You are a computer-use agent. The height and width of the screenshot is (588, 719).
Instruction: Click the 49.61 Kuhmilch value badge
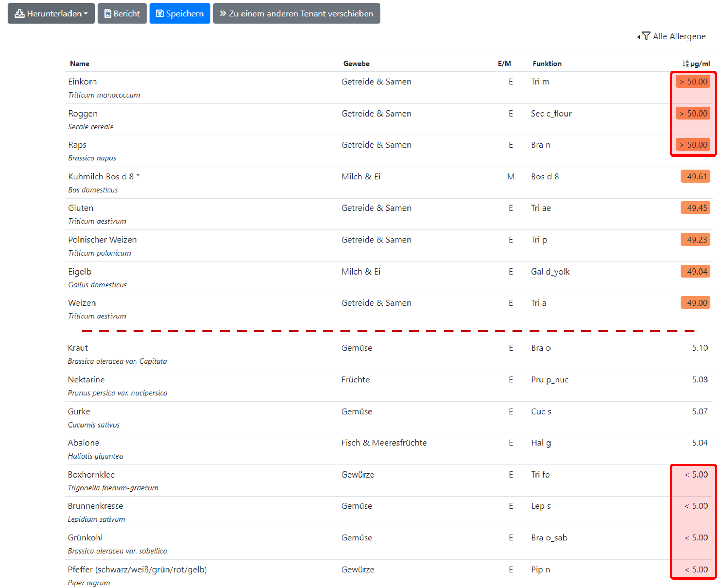click(695, 177)
